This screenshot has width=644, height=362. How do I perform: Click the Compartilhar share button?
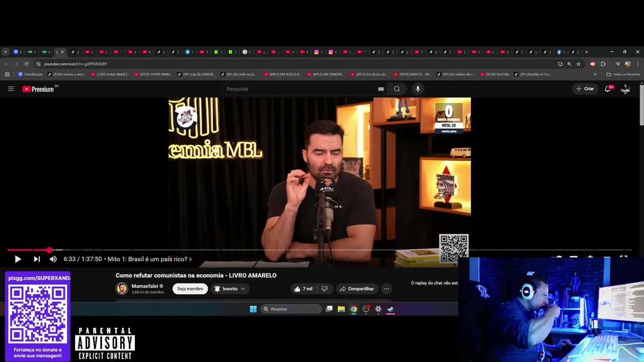click(357, 289)
